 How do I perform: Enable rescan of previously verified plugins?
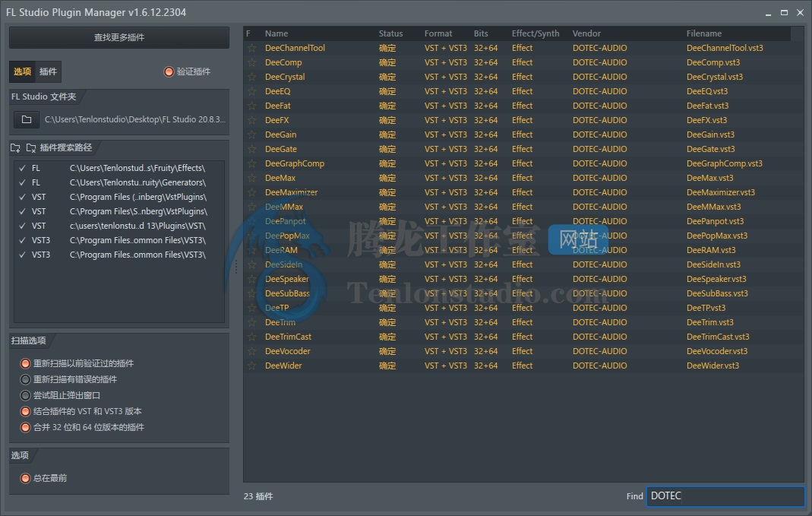pos(25,363)
